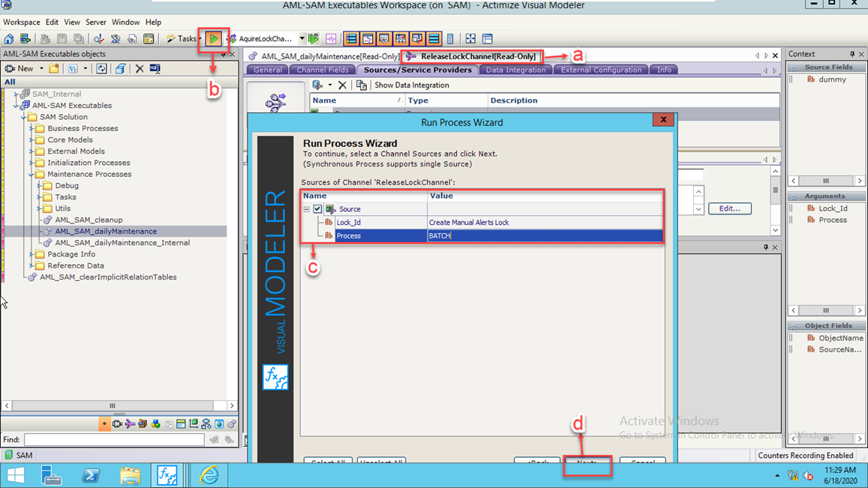Click Show Data Integration button
Screen dimensions: 868x488
(412, 85)
